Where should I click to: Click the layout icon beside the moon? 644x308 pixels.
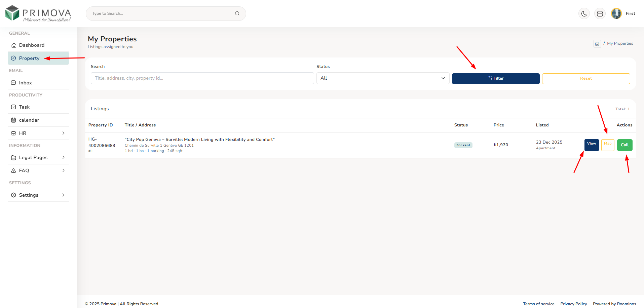pos(600,14)
